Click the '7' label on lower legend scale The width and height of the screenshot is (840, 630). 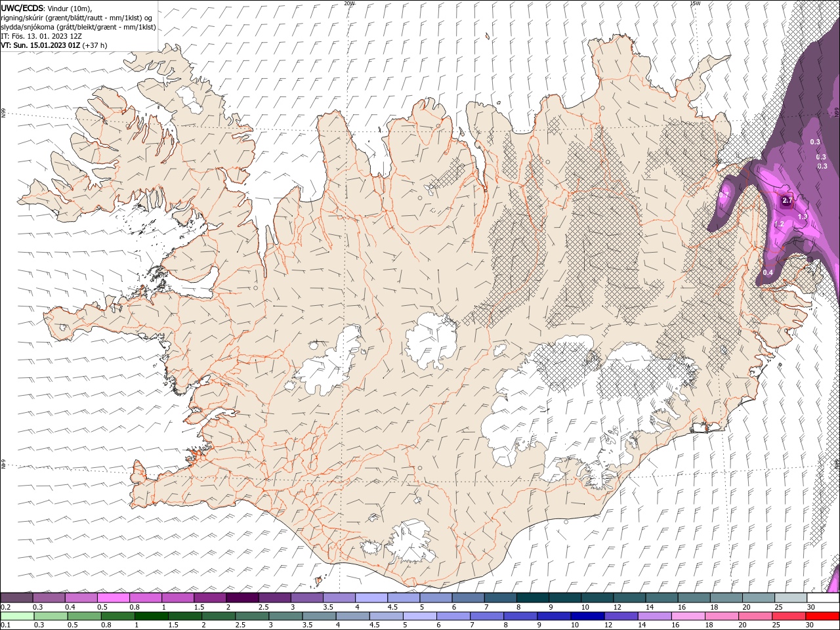point(472,625)
